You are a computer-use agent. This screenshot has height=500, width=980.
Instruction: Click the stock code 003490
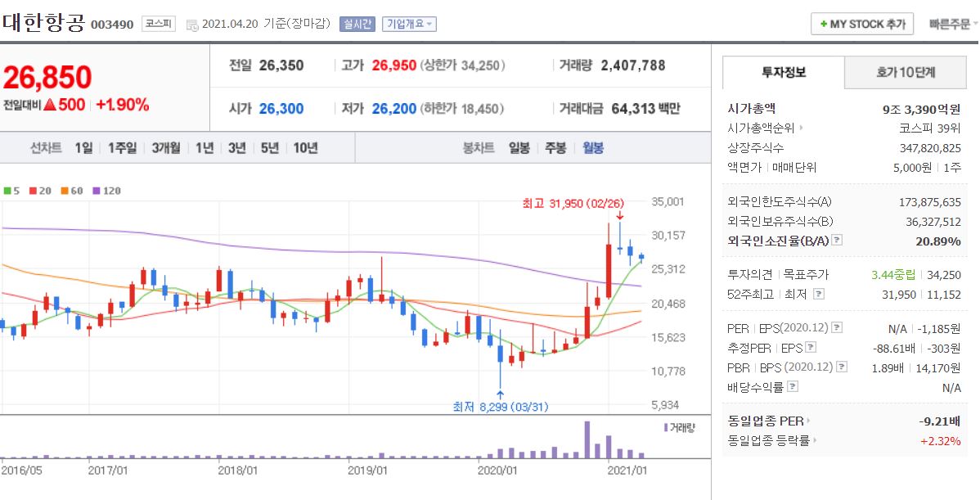[x=113, y=25]
